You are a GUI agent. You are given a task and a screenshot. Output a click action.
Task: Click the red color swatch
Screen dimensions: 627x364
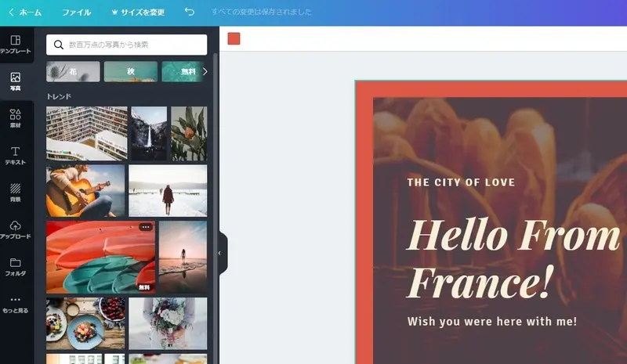(x=234, y=38)
